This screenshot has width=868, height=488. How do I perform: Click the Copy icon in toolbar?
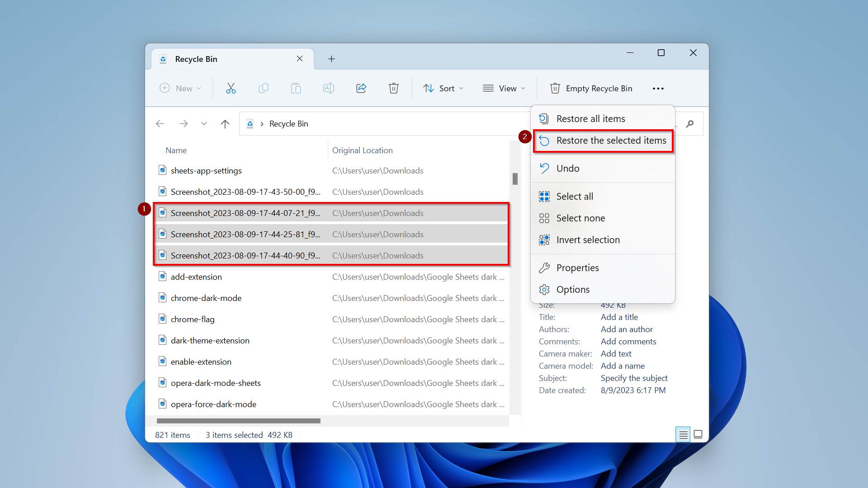(263, 88)
